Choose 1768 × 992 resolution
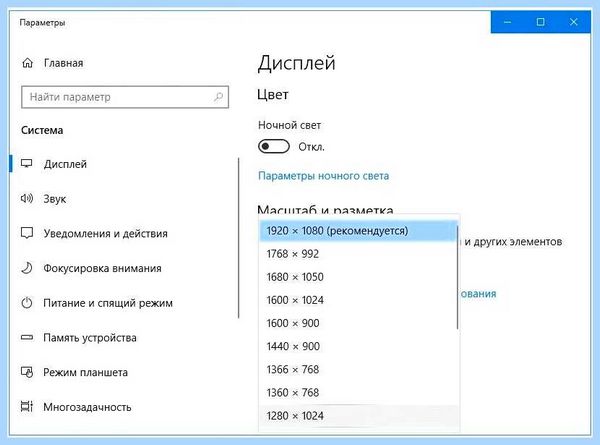600x445 pixels. 358,254
